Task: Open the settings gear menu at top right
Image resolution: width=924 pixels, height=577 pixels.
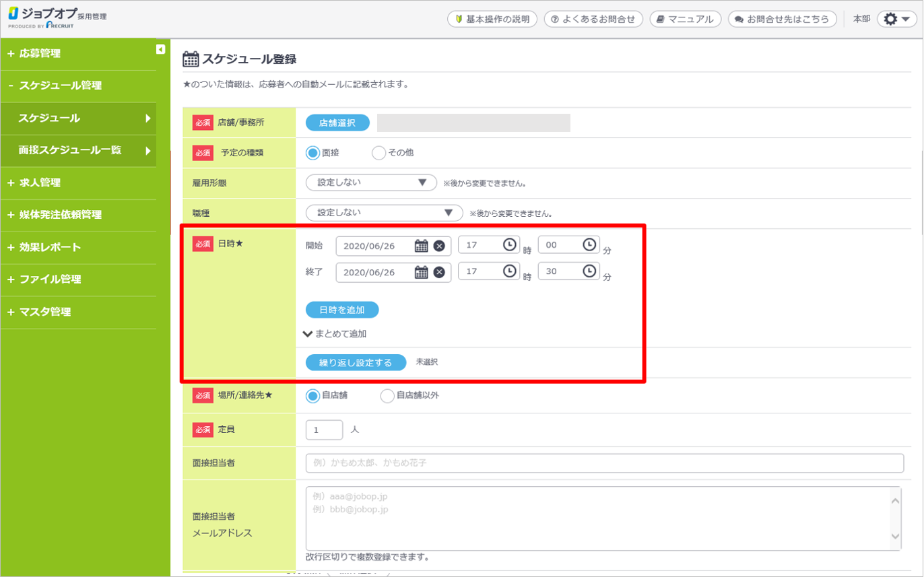Action: tap(897, 19)
